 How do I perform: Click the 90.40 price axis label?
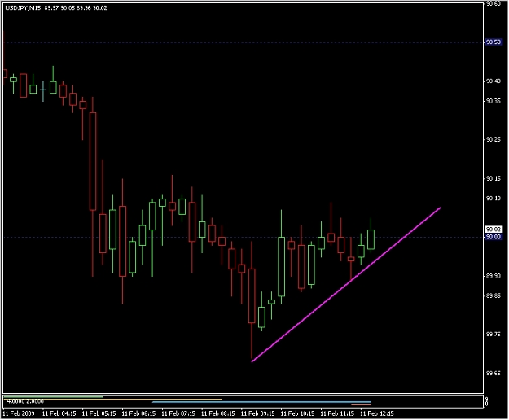[493, 81]
